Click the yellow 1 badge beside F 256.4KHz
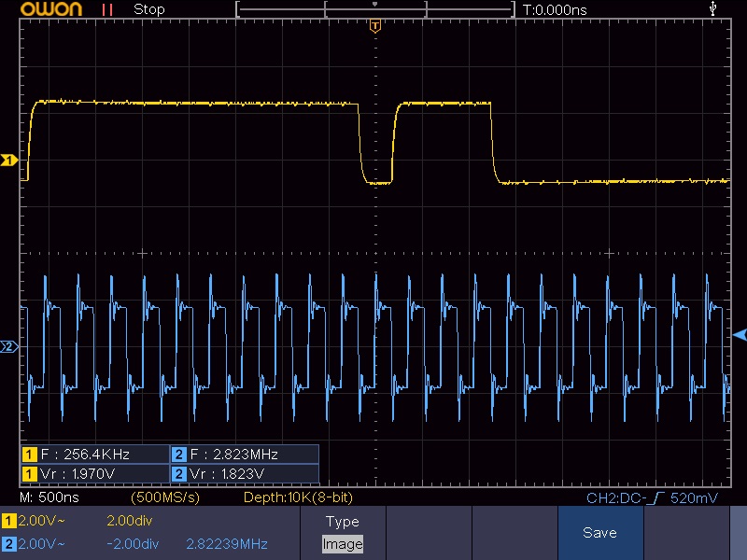Screen dimensions: 747x560 coord(29,455)
